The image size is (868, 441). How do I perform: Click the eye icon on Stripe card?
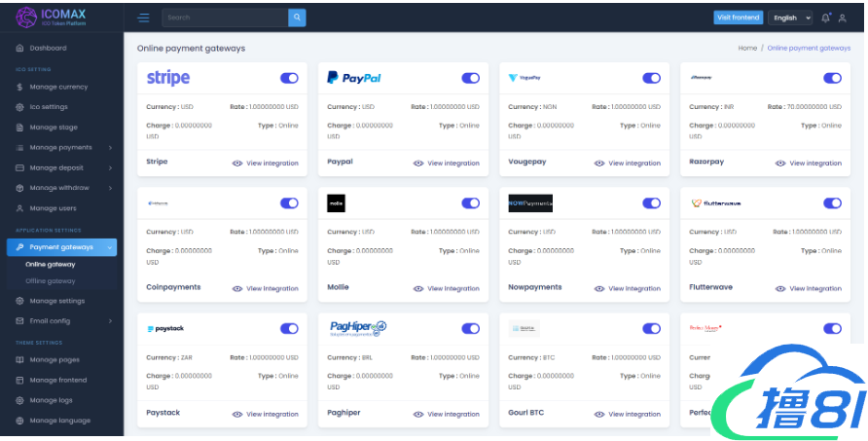pos(237,164)
